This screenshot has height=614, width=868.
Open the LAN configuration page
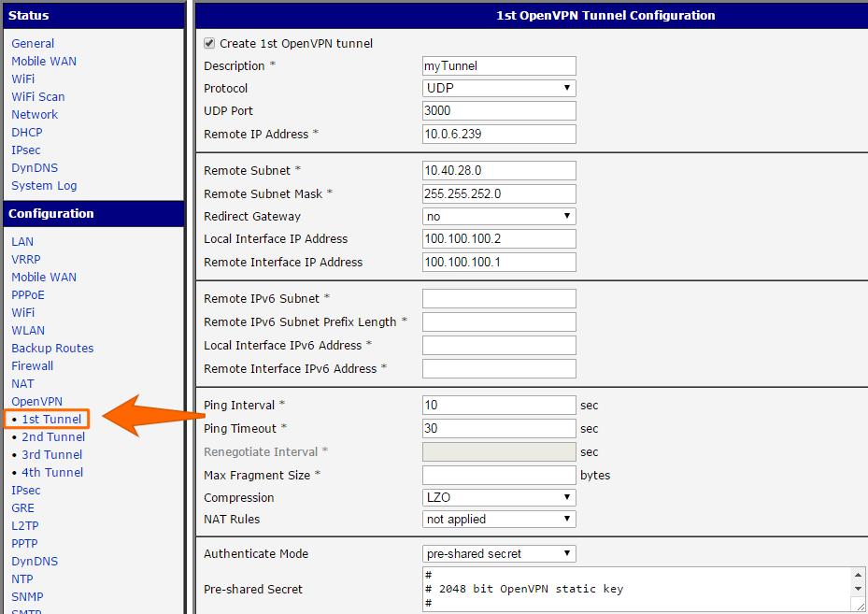(x=22, y=241)
